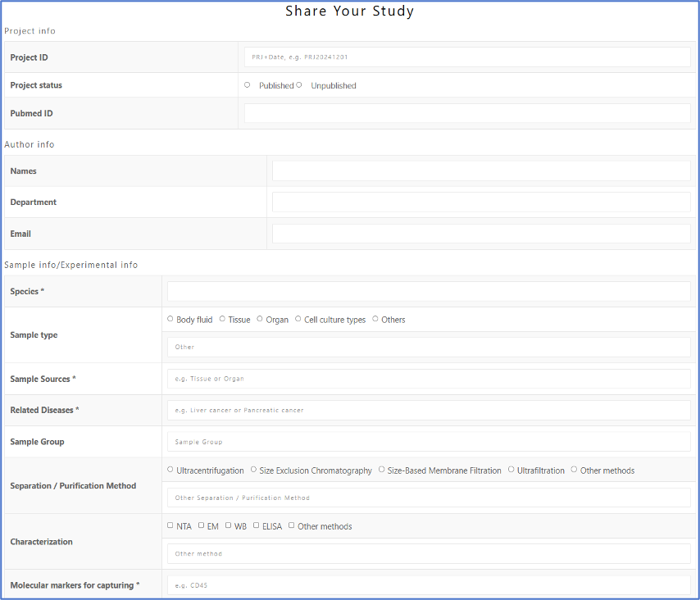Enable the EM characterization checkbox
700x600 pixels.
(202, 525)
